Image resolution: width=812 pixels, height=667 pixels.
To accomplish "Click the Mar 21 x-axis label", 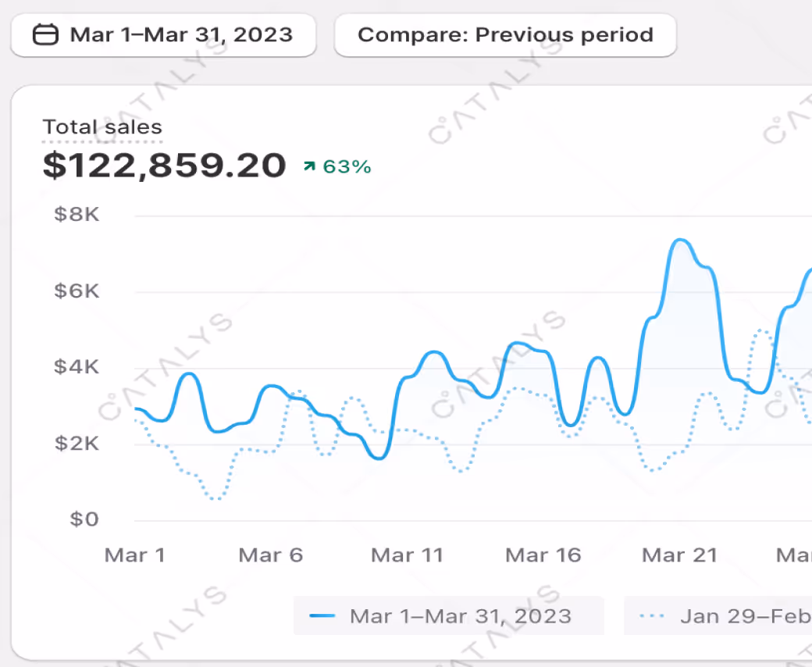I will pyautogui.click(x=680, y=555).
